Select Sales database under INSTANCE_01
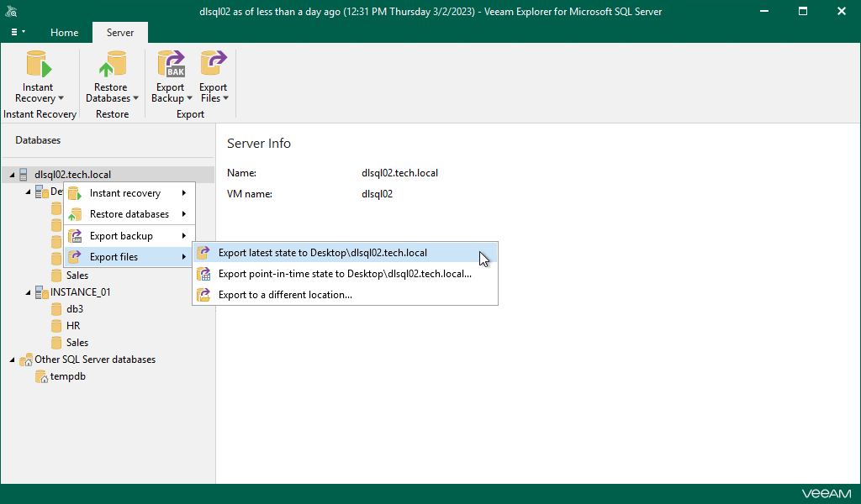 click(x=77, y=343)
